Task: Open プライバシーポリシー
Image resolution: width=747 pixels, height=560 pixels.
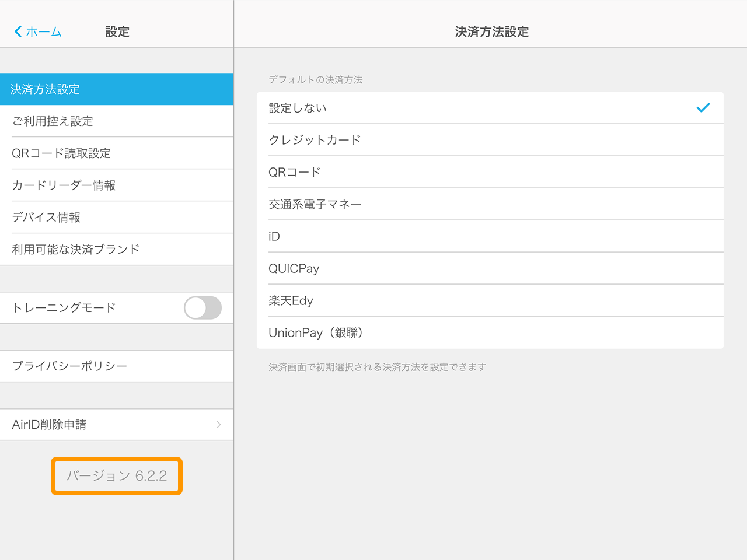Action: 117,366
